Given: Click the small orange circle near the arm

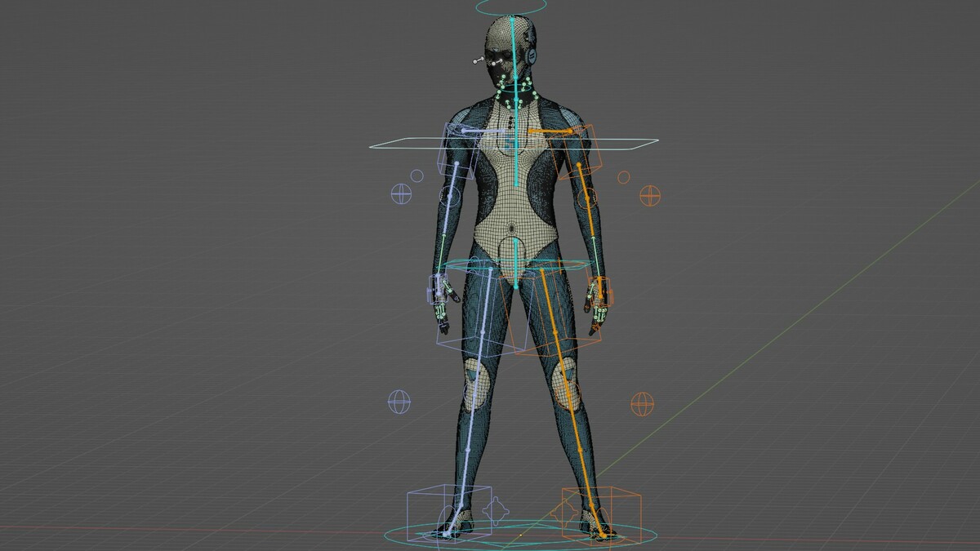Looking at the screenshot, I should 624,177.
